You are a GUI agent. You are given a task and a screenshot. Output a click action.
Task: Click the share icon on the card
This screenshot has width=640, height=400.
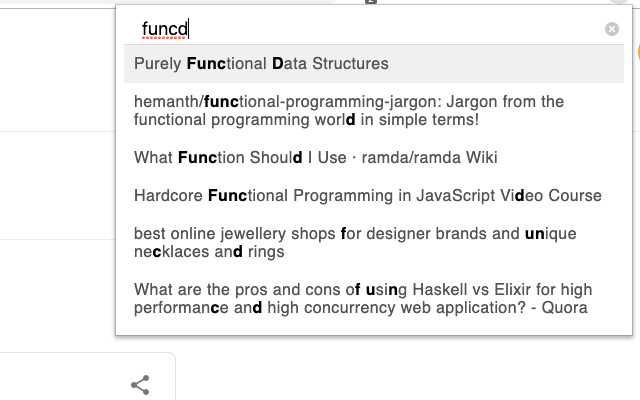pos(140,384)
